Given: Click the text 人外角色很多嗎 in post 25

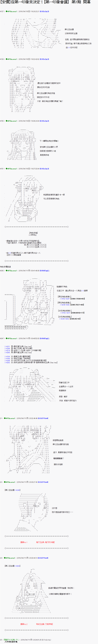Looking at the screenshot, I should point(11,642).
